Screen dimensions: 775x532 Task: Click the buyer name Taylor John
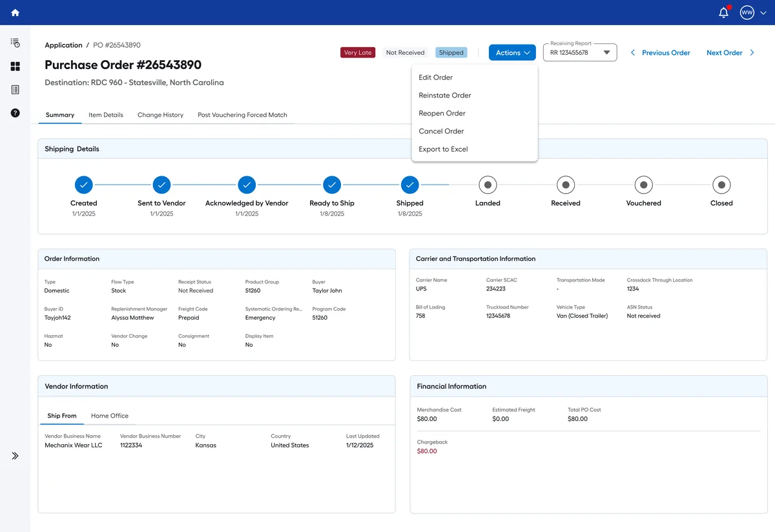[x=327, y=291]
